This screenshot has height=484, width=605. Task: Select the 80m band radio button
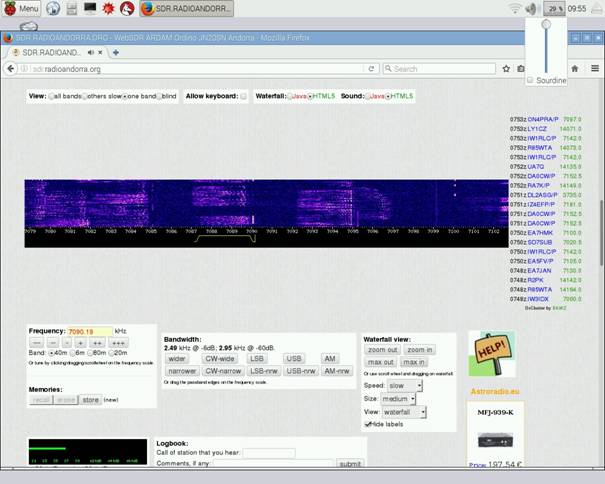[90, 353]
